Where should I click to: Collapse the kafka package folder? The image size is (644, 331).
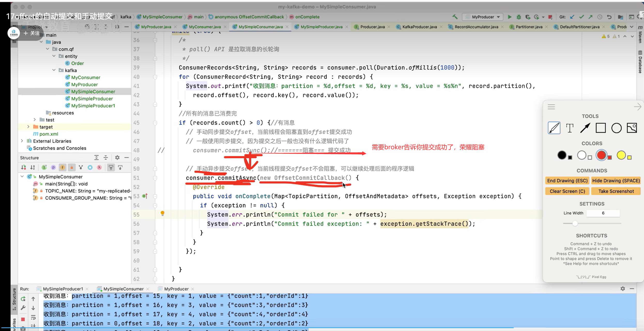(54, 70)
